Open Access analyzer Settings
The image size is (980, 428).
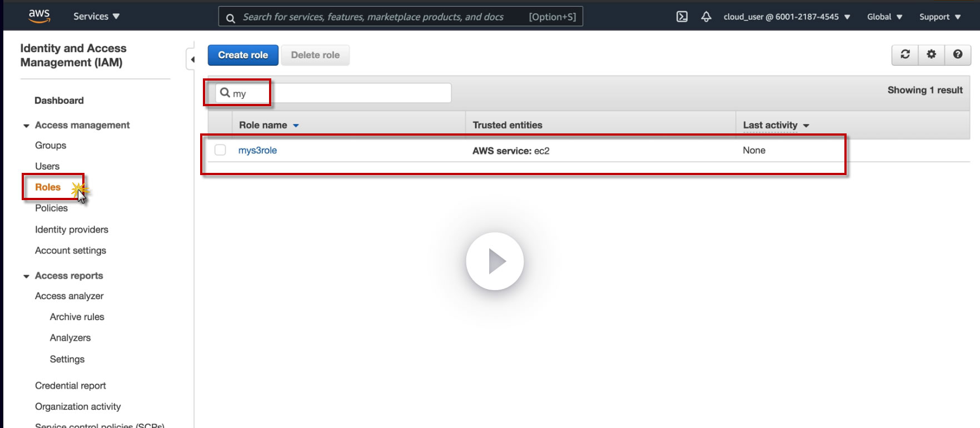pyautogui.click(x=67, y=359)
